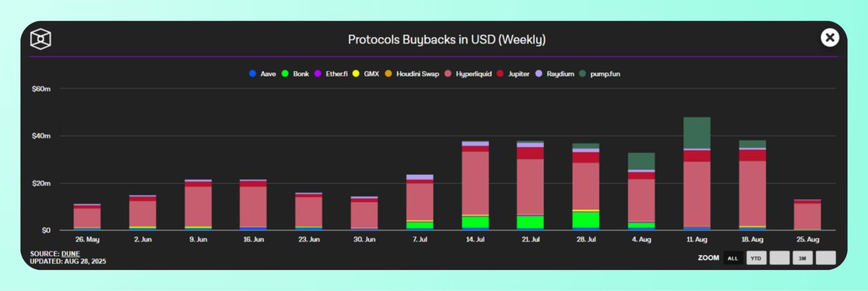
Task: Click the 2. Jun x-axis label
Action: (142, 240)
